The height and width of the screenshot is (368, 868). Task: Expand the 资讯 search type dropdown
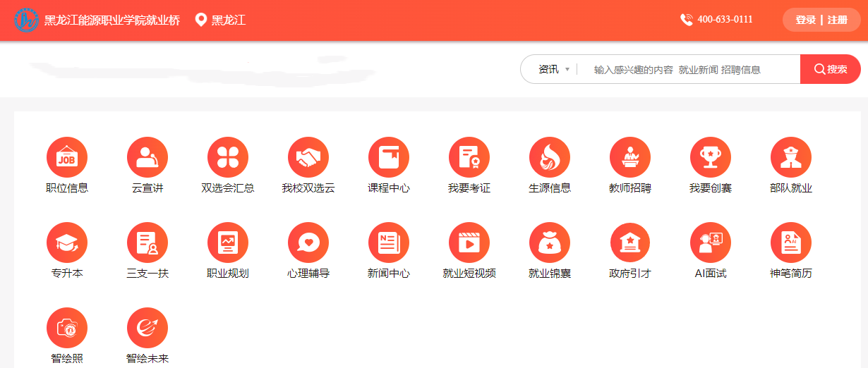pyautogui.click(x=554, y=69)
